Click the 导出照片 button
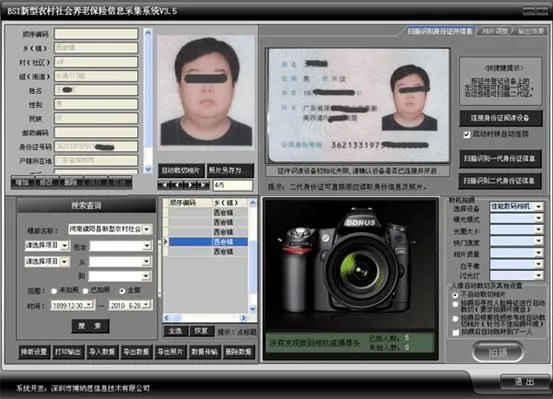Screen dimensions: 553x399 (x=171, y=352)
